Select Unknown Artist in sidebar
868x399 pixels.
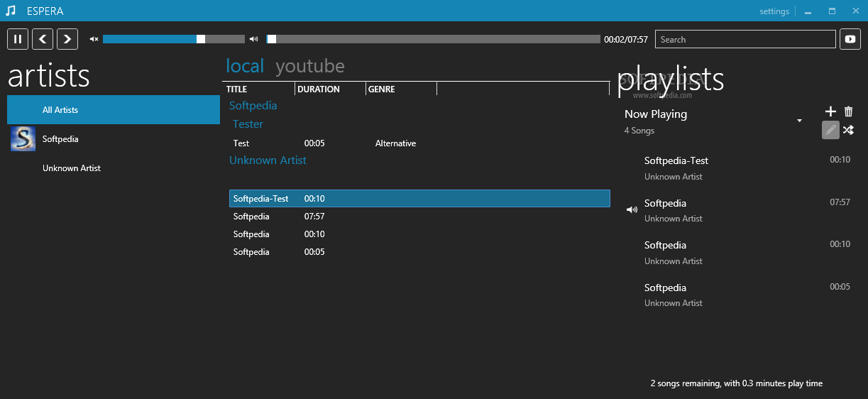tap(114, 168)
